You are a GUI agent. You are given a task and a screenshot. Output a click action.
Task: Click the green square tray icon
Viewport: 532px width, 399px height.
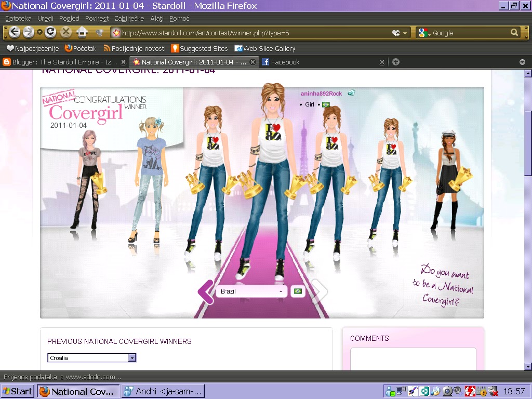pos(424,391)
